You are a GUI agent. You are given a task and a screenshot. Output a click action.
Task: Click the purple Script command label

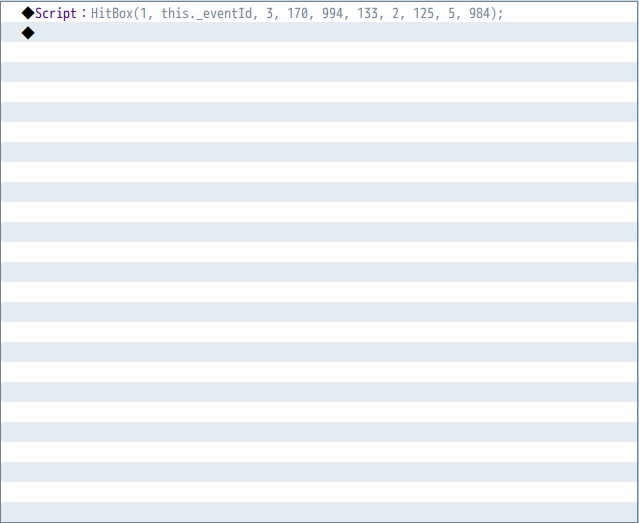tap(56, 13)
